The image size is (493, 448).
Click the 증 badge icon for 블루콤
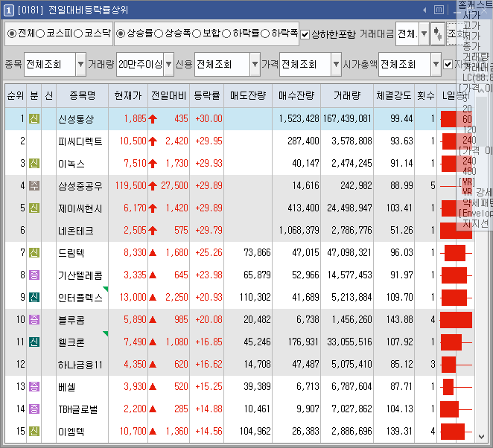pyautogui.click(x=34, y=319)
